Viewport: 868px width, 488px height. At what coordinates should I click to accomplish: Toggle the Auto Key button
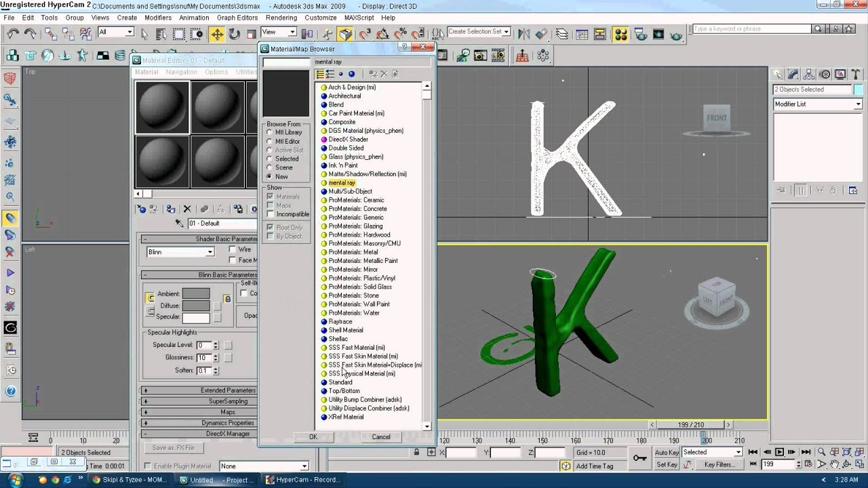click(667, 452)
